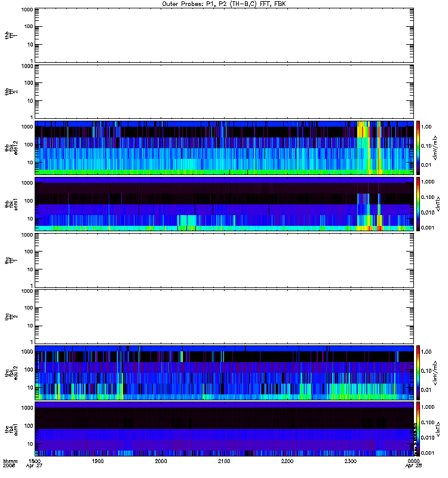Image resolution: width=448 pixels, height=478 pixels.
Task: Click the "thc fbk scm1" y-axis panel label
Action: tap(11, 429)
